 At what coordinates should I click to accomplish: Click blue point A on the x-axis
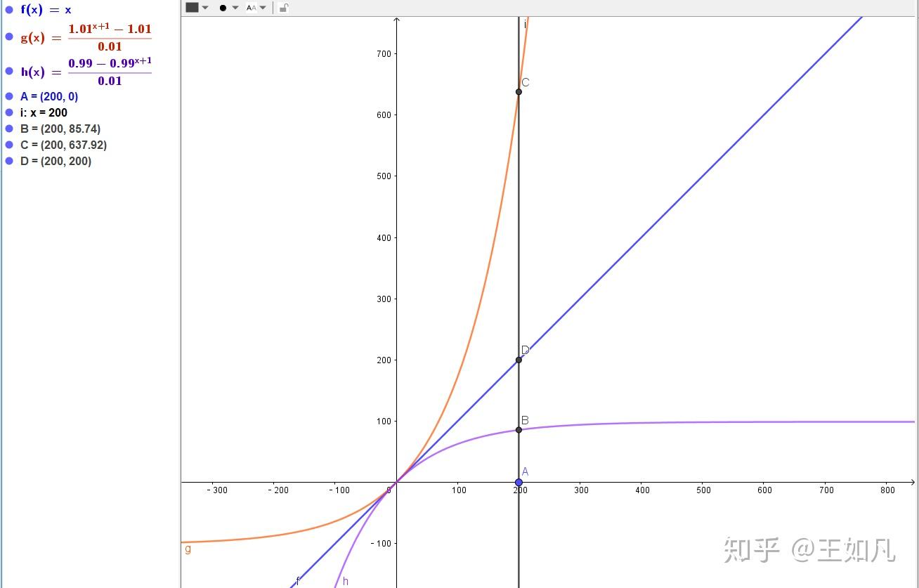point(519,482)
